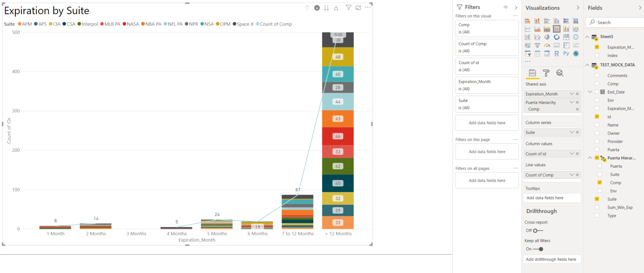Switch to the Format tab
This screenshot has width=644, height=273.
546,73
